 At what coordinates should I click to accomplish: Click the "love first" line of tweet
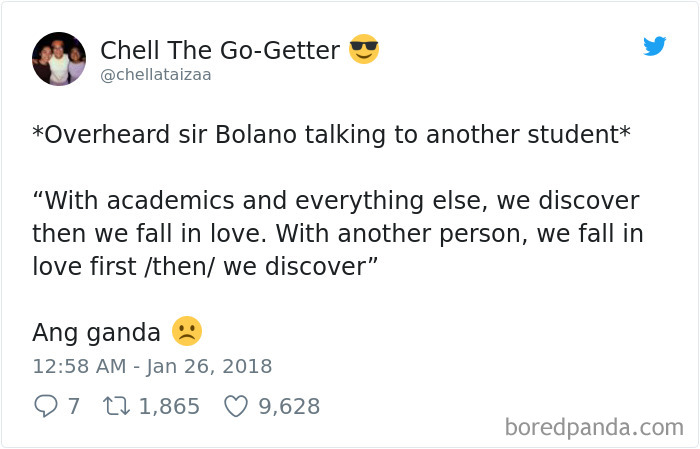[205, 266]
